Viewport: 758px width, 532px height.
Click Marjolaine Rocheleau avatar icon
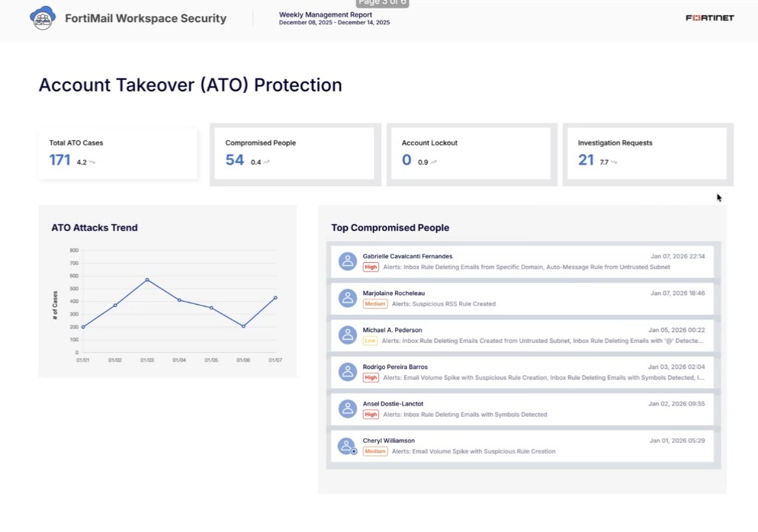point(348,298)
